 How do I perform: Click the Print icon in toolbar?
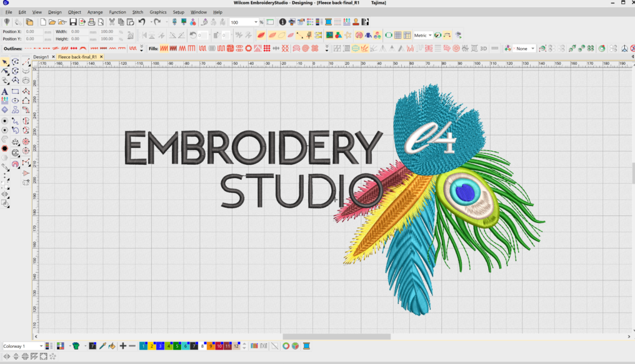tap(91, 22)
